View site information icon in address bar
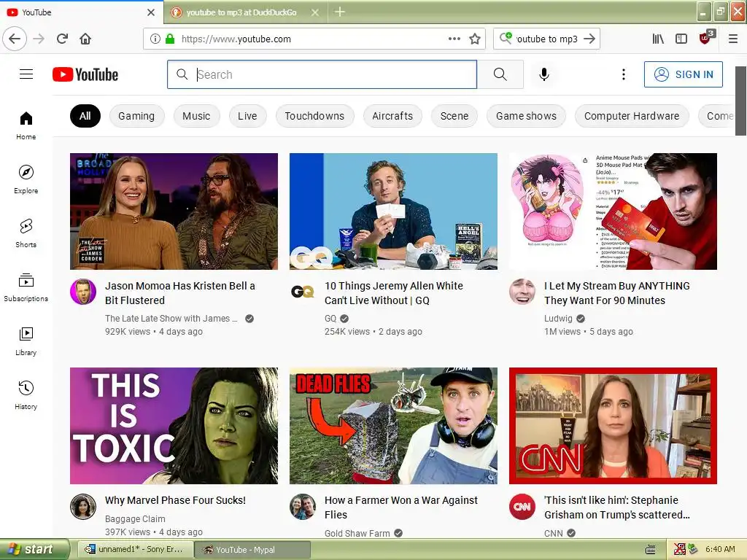 coord(155,39)
